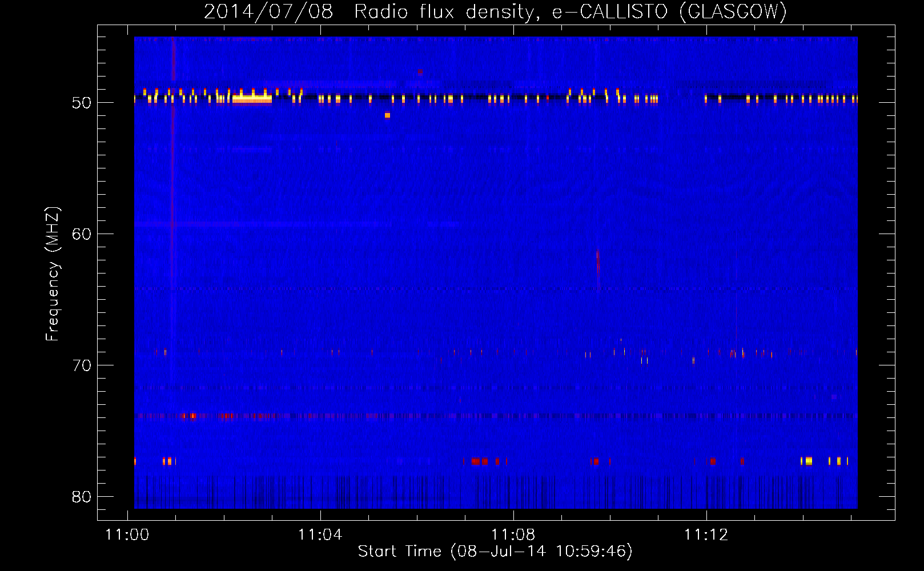Screen dimensions: 924x571
Task: Click the 11:00 time tick label
Action: point(127,534)
